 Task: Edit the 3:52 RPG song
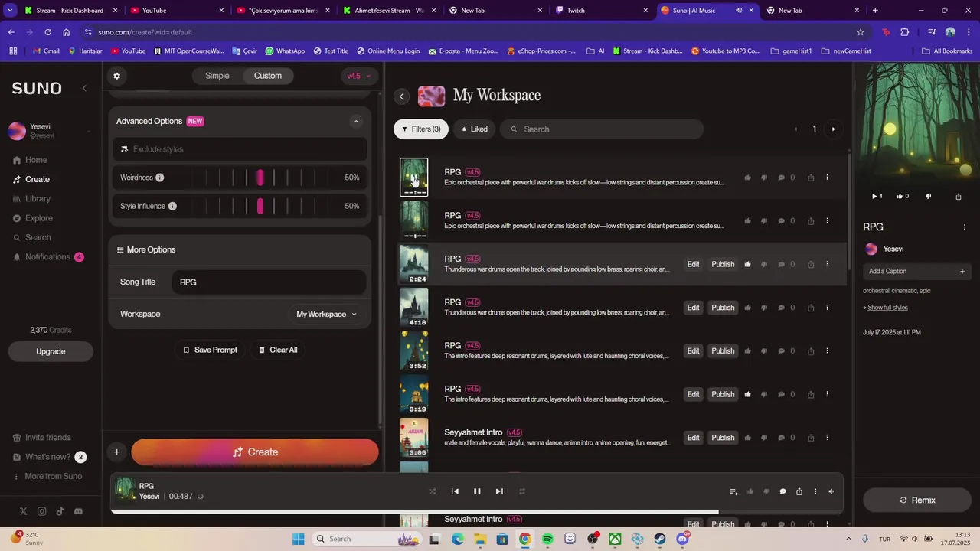(693, 351)
